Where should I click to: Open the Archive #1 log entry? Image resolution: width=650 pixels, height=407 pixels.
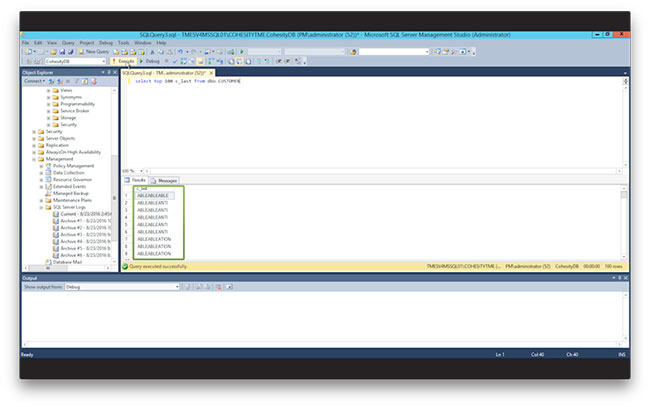(x=76, y=221)
